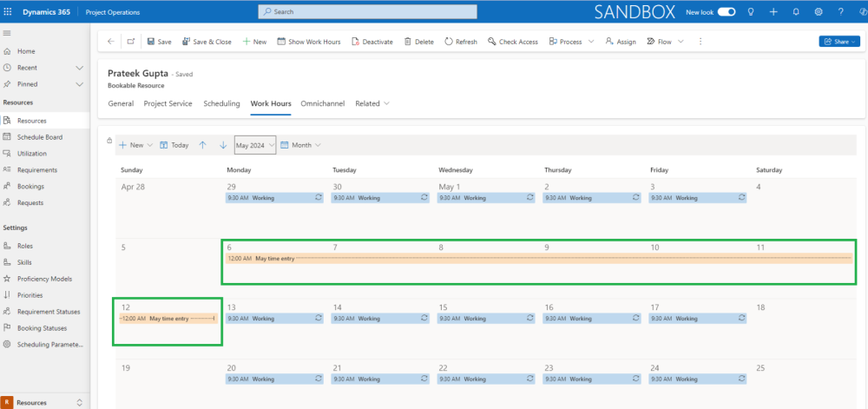Click the back arrow in command bar
Screen dimensions: 868x409
[x=110, y=42]
